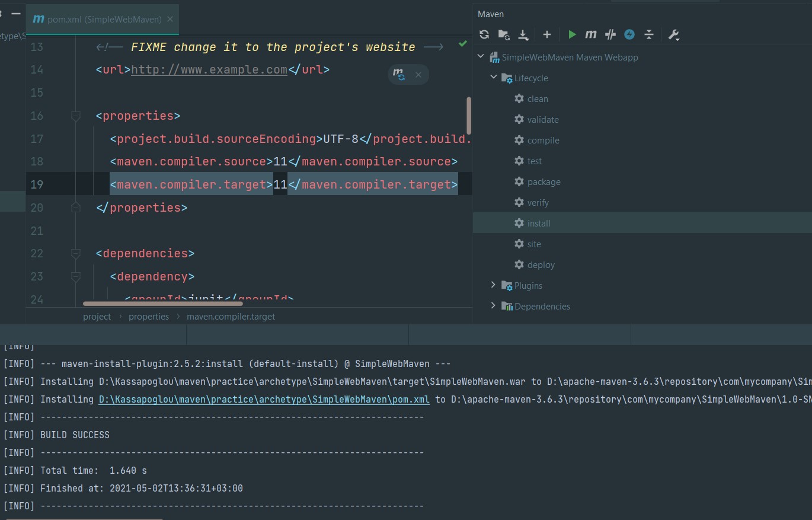
Task: Open Maven settings wrench icon
Action: 673,34
